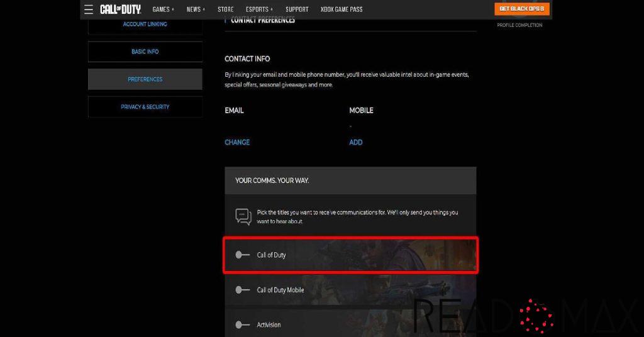Image resolution: width=644 pixels, height=337 pixels.
Task: Open the Store menu item
Action: (225, 9)
